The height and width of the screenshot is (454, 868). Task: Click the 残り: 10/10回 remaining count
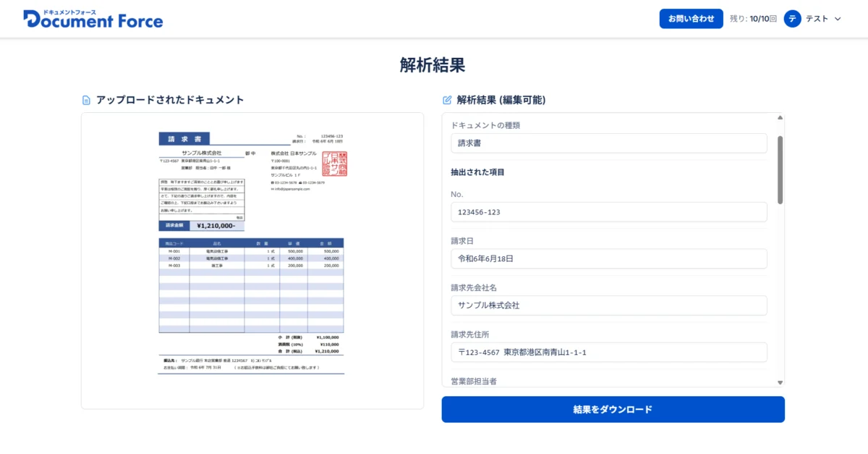[x=753, y=19]
